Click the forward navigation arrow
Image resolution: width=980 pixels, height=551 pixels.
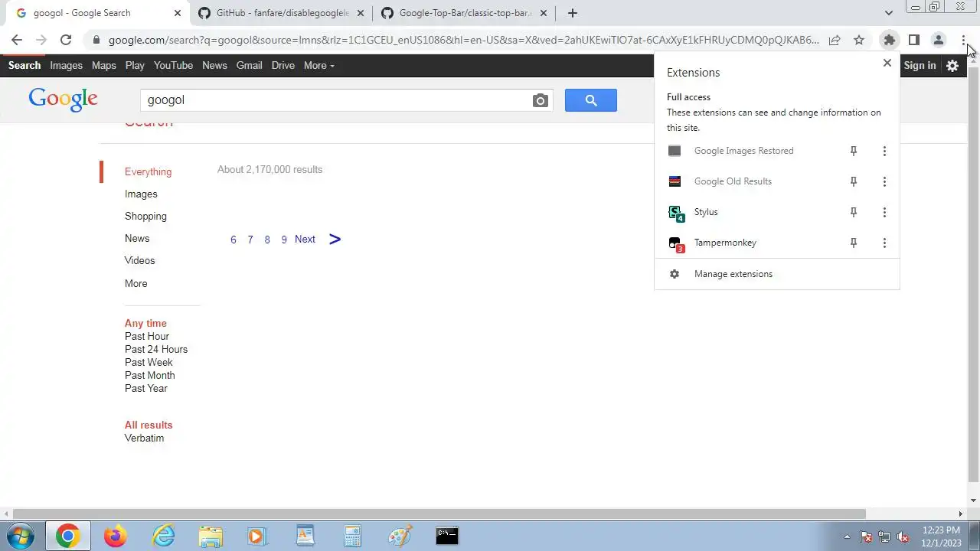41,40
